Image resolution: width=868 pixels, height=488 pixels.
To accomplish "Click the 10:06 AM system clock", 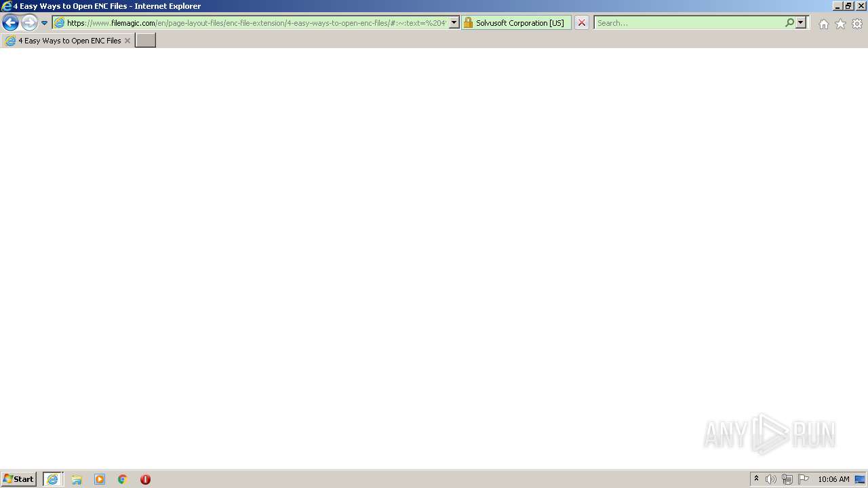I will click(x=833, y=479).
